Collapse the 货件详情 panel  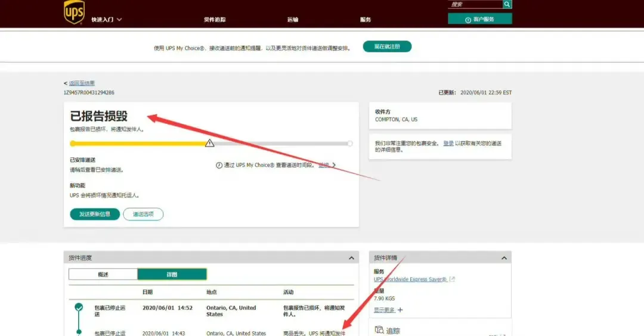[504, 257]
